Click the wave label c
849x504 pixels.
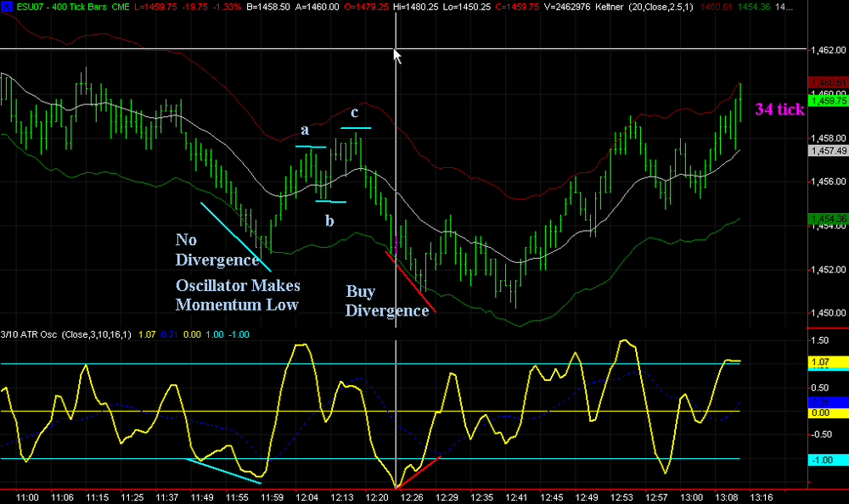pyautogui.click(x=354, y=112)
